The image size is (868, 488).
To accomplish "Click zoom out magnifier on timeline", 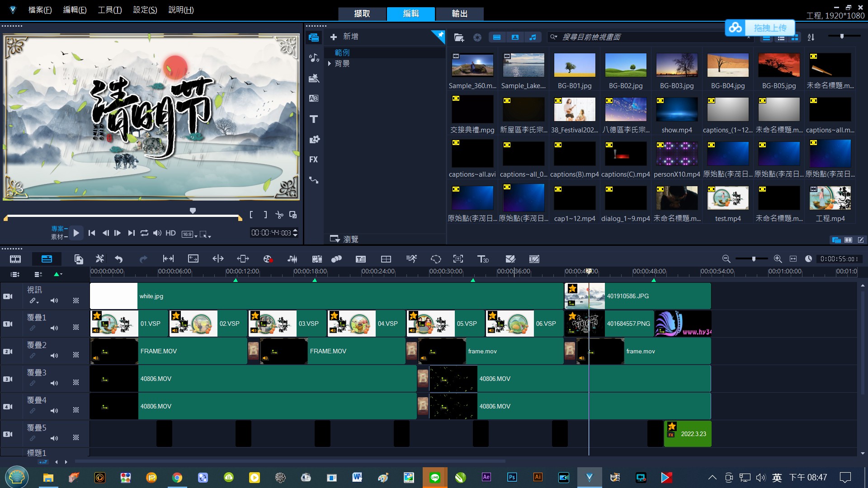I will (x=726, y=259).
